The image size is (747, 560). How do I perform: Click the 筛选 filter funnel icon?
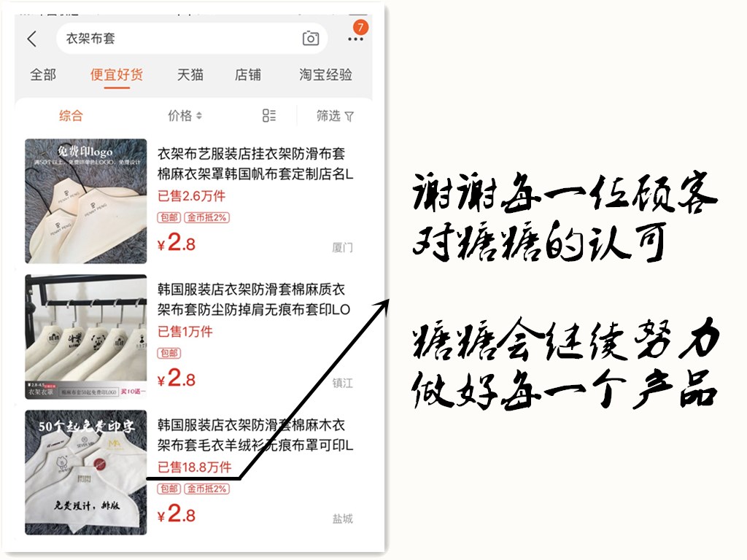pos(349,117)
